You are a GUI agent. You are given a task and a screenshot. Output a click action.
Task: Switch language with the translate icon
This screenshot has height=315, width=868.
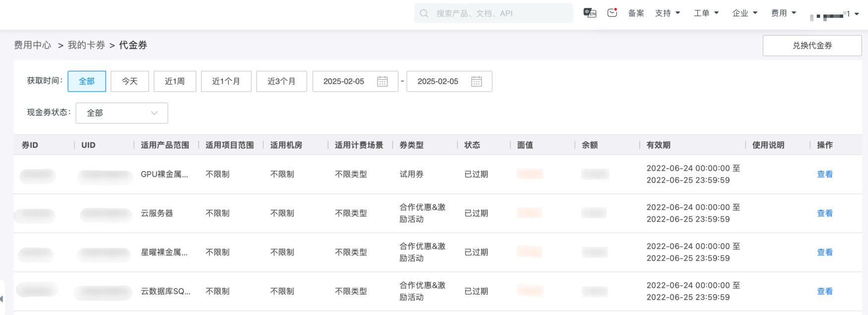[x=590, y=13]
